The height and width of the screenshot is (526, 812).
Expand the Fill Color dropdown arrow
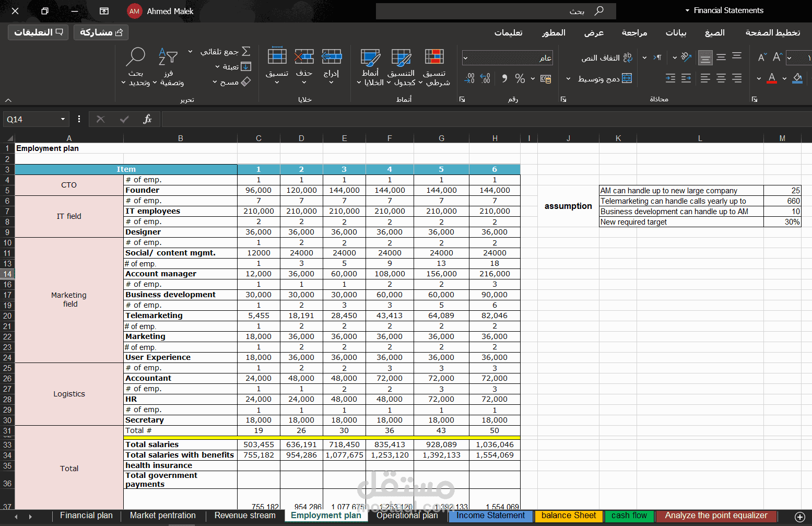[784, 79]
